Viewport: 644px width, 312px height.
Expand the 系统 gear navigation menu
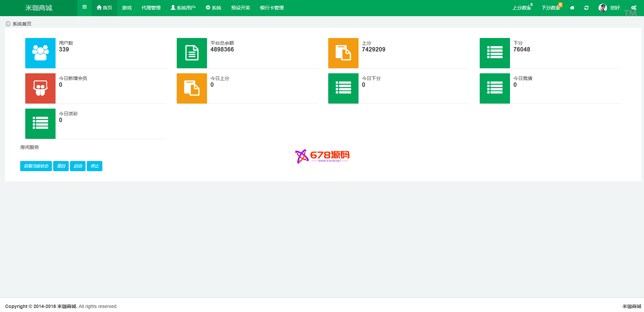pyautogui.click(x=213, y=8)
